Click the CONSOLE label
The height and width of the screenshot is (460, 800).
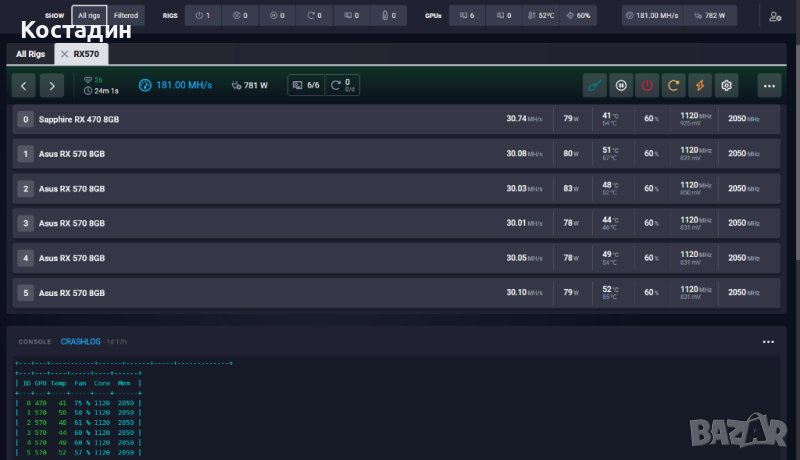(x=35, y=341)
